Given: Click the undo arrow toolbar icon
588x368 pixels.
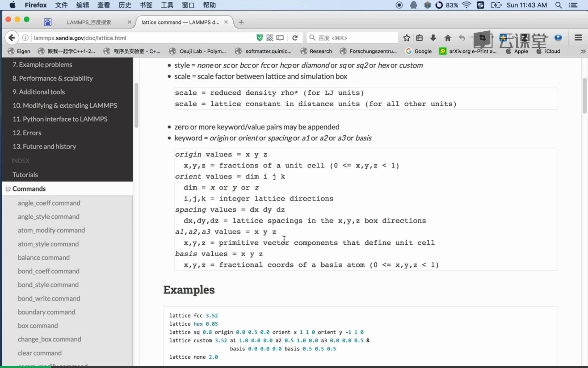Looking at the screenshot, I should tap(462, 38).
